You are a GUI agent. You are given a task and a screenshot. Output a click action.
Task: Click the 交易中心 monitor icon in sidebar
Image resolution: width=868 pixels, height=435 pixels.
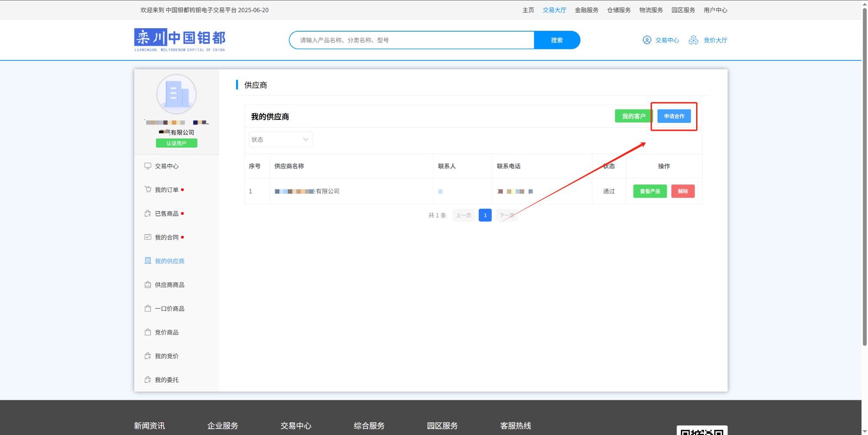[148, 166]
